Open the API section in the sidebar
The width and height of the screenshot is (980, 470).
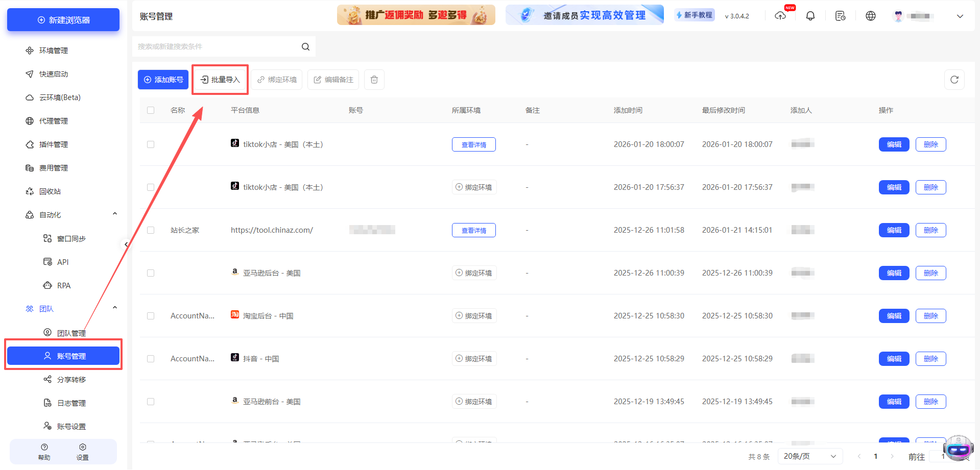[x=63, y=262]
